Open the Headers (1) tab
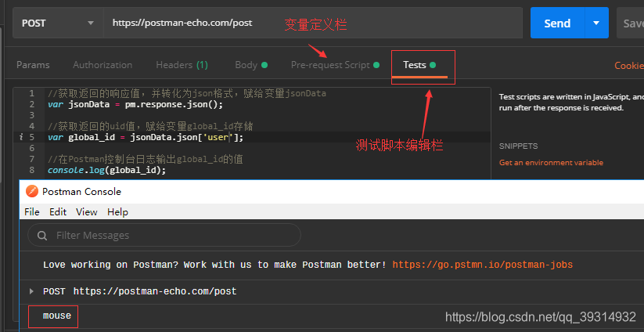The height and width of the screenshot is (332, 644). (x=182, y=65)
